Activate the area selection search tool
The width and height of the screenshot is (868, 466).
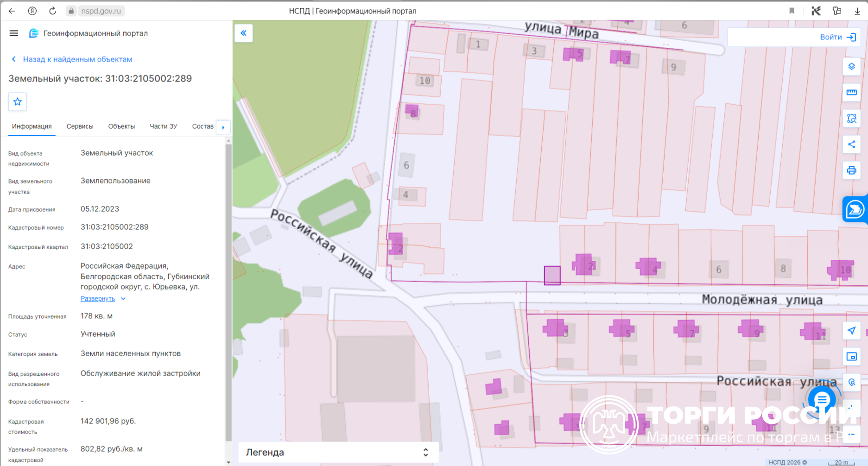[x=851, y=119]
